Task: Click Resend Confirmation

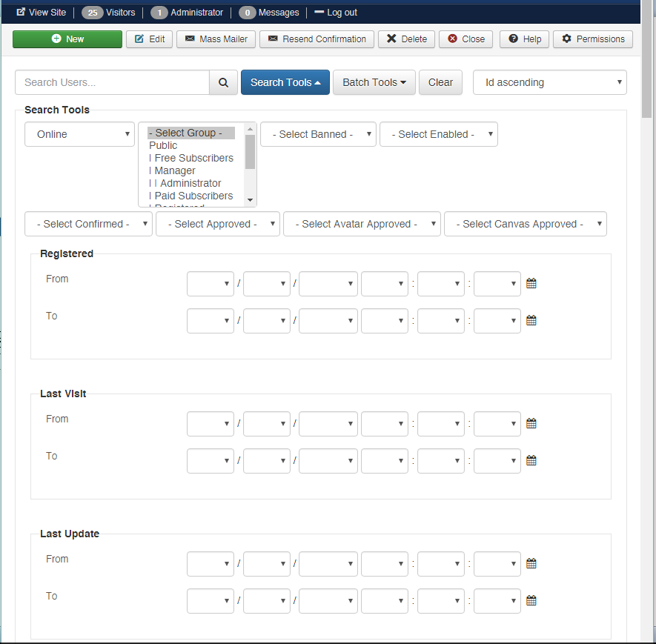Action: coord(317,39)
